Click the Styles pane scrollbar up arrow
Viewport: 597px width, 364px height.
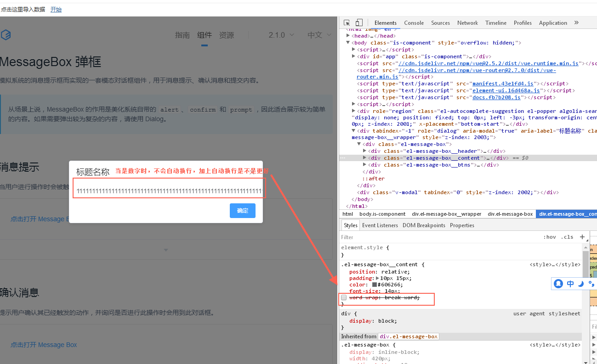(586, 247)
